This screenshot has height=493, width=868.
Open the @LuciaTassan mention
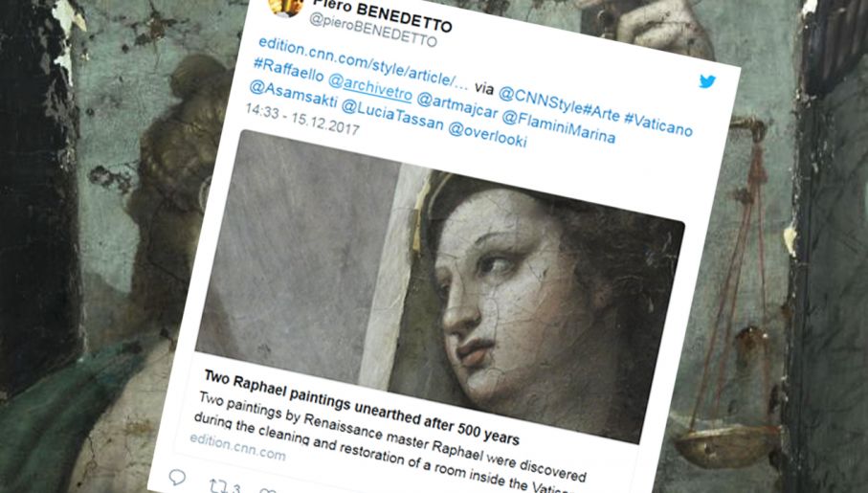(x=392, y=115)
